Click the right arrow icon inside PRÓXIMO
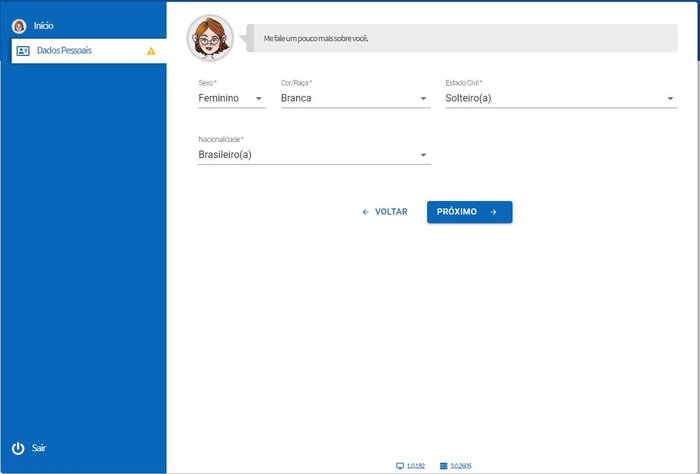Viewport: 700px width, 474px height. (493, 212)
